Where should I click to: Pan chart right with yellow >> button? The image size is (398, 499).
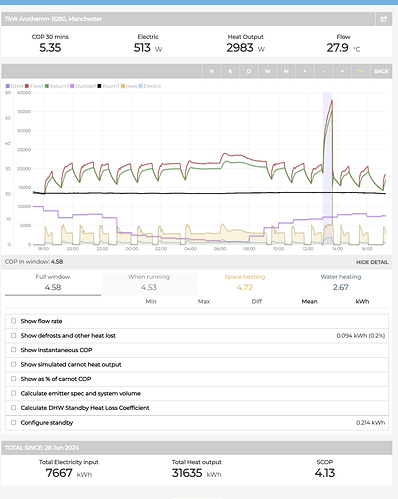tap(361, 71)
